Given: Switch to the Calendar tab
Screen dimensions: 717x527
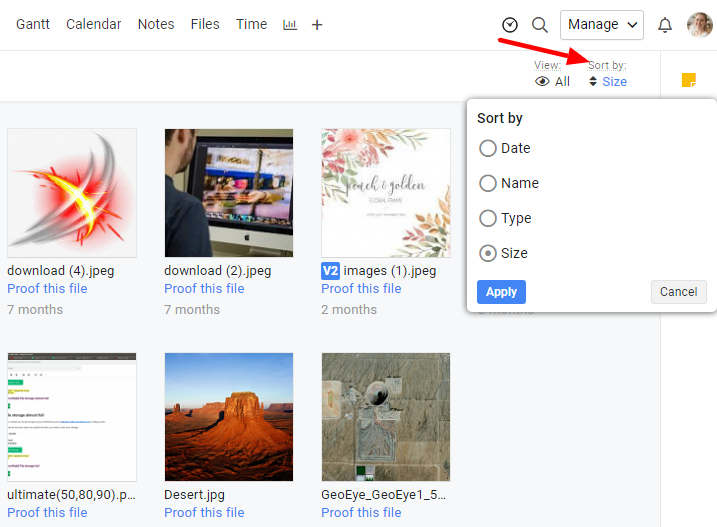Looking at the screenshot, I should click(94, 24).
